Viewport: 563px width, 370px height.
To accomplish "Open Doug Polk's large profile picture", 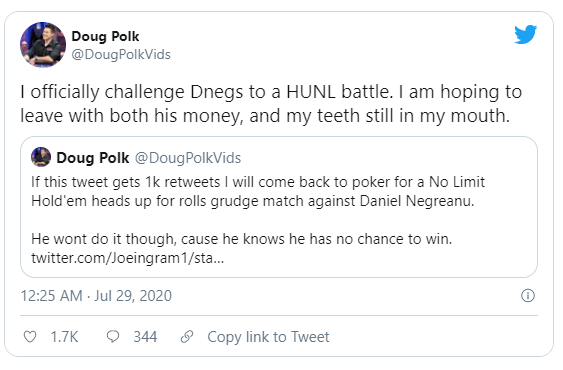I will (43, 45).
